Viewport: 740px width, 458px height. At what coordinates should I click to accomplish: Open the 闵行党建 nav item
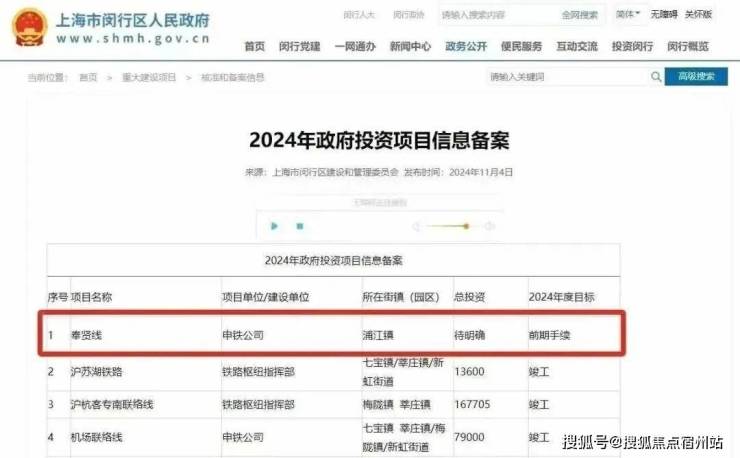299,46
